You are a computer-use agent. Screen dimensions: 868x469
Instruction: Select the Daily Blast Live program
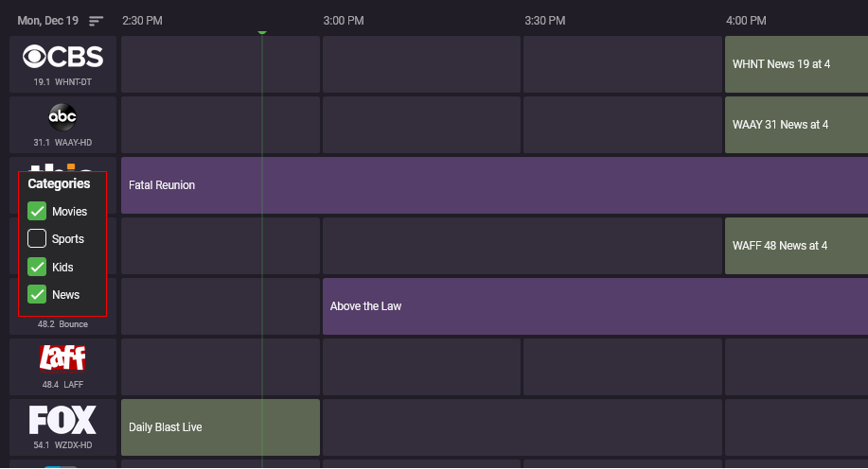pos(221,427)
